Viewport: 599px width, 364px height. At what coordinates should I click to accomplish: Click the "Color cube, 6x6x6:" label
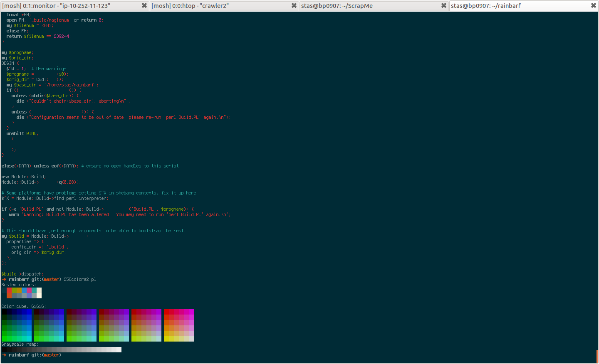pyautogui.click(x=24, y=307)
